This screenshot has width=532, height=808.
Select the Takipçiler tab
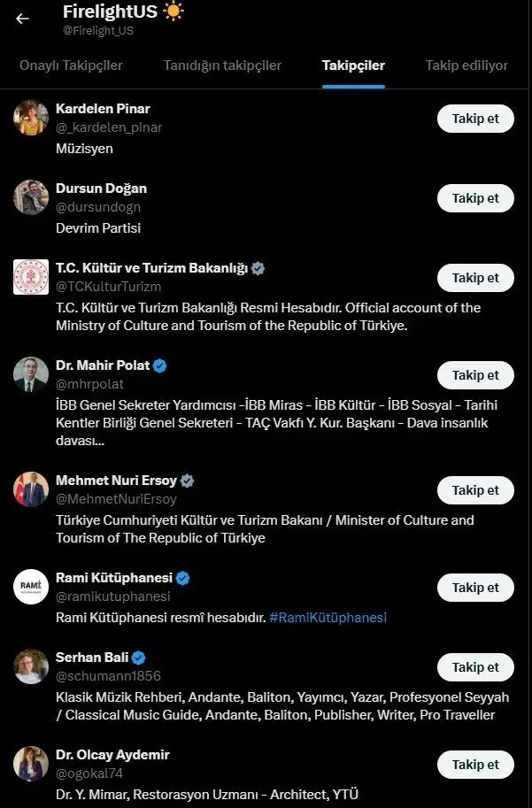(x=354, y=65)
